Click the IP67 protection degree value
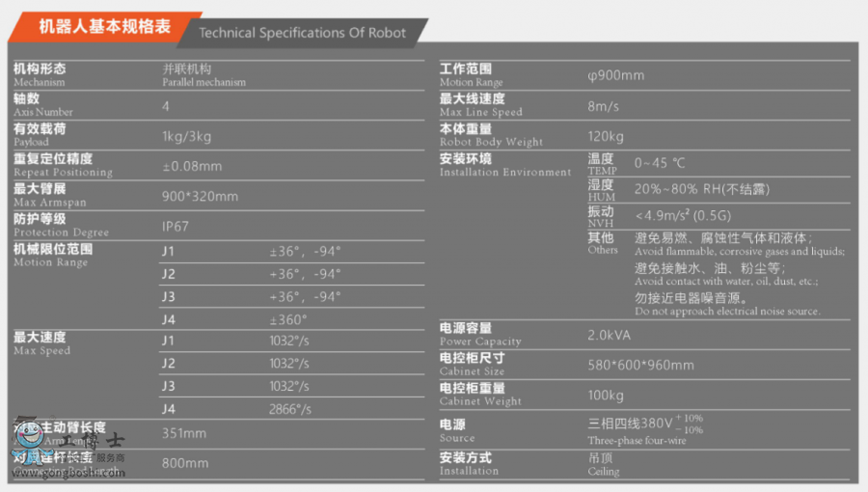This screenshot has width=868, height=492. pos(176,226)
